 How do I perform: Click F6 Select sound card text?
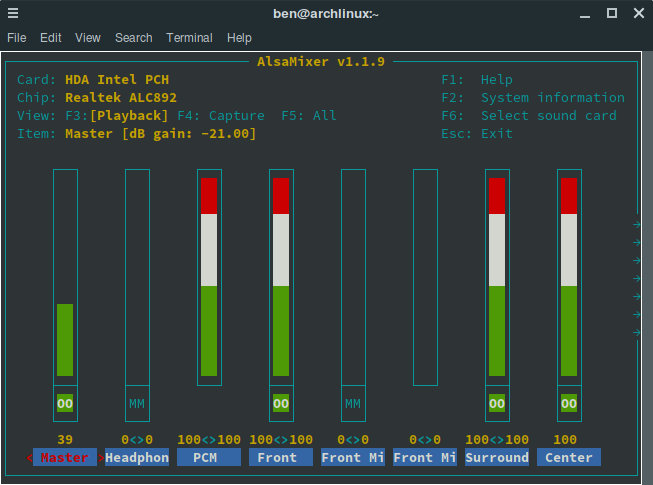coord(529,116)
